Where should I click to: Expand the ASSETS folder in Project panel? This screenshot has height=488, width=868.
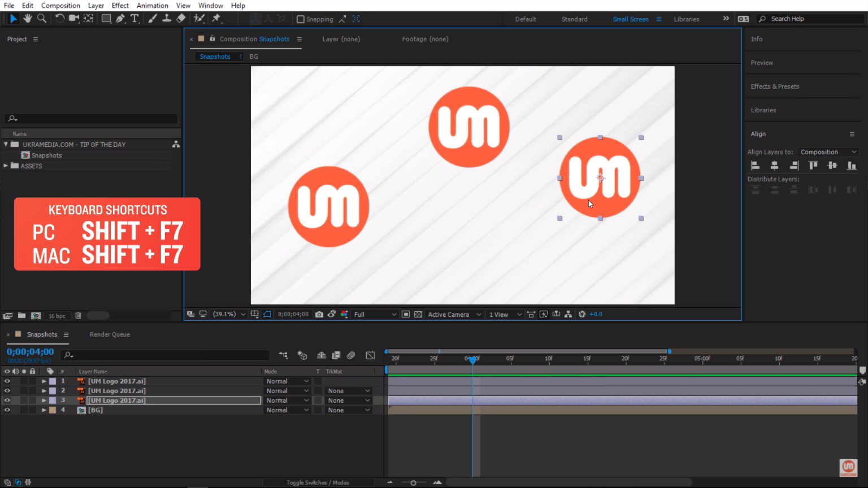tap(6, 166)
